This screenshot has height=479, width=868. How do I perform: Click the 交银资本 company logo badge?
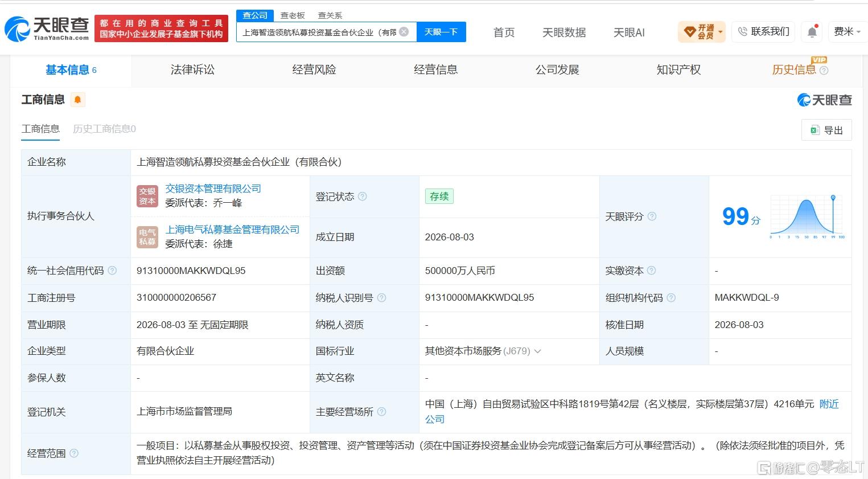point(147,196)
